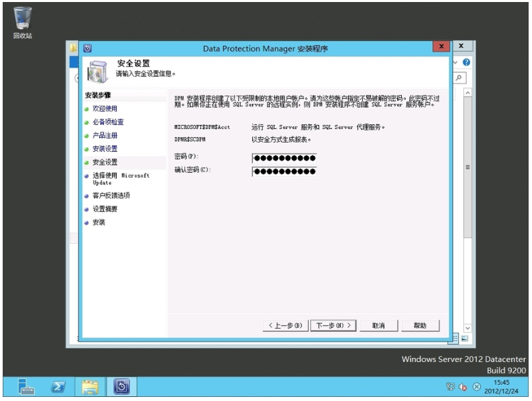Screen dimensions: 532x401
Task: Click the network tray icon
Action: [450, 386]
